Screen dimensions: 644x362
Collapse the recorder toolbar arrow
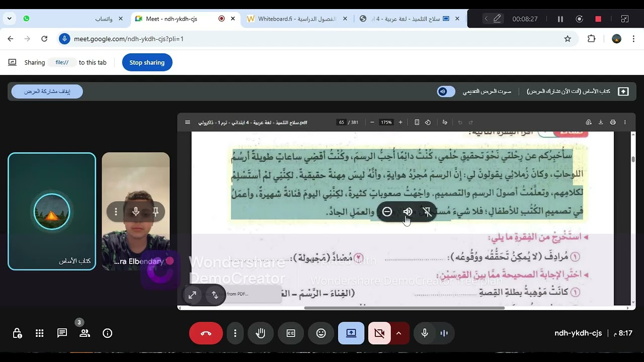click(x=486, y=19)
